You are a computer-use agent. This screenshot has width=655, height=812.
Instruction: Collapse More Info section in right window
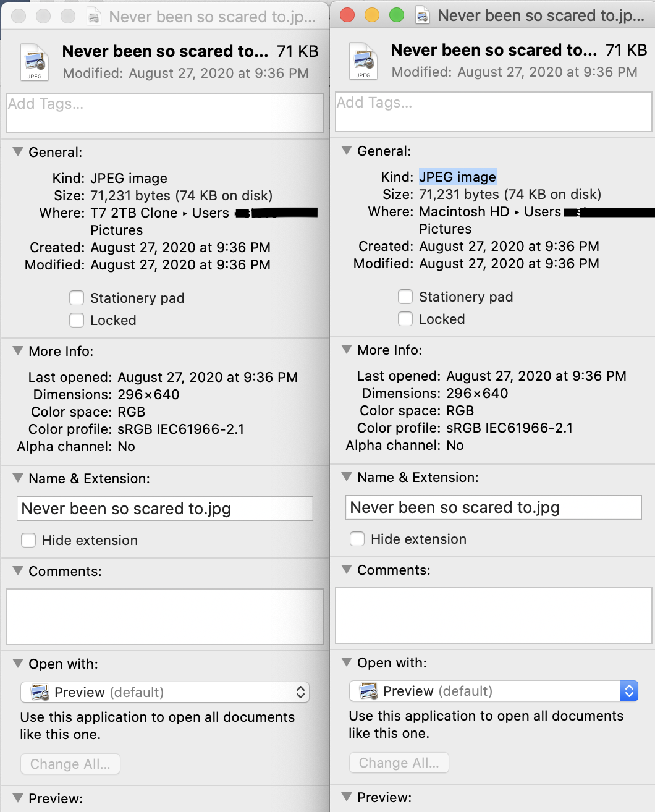(x=347, y=350)
